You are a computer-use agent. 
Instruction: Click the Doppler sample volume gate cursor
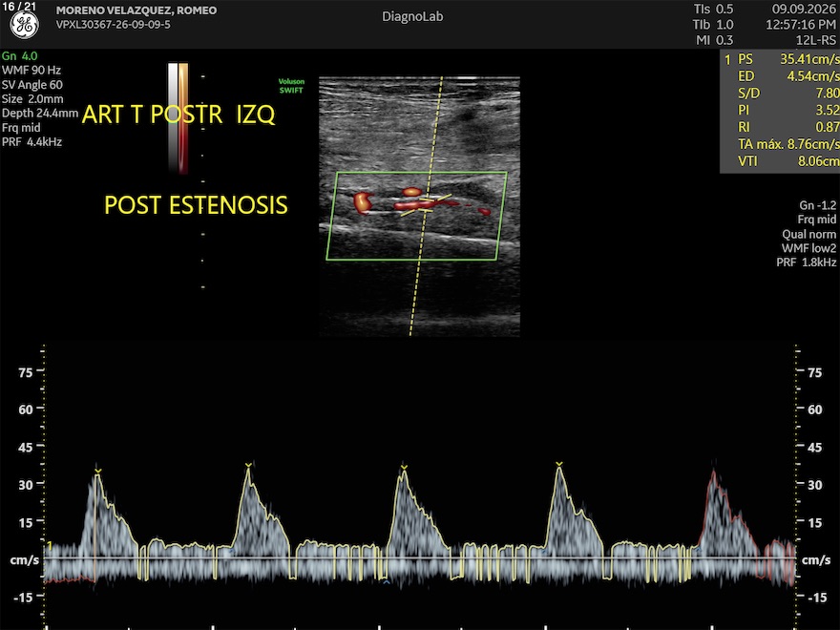[427, 204]
